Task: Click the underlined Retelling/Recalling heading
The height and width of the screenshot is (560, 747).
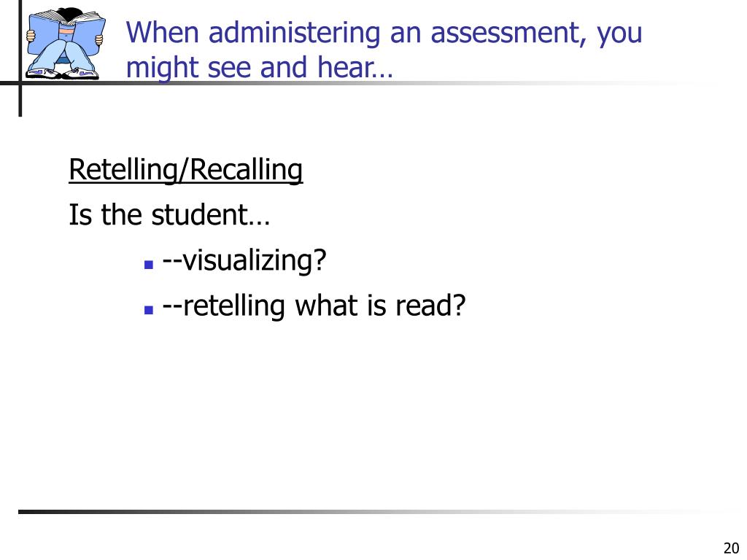Action: [186, 170]
